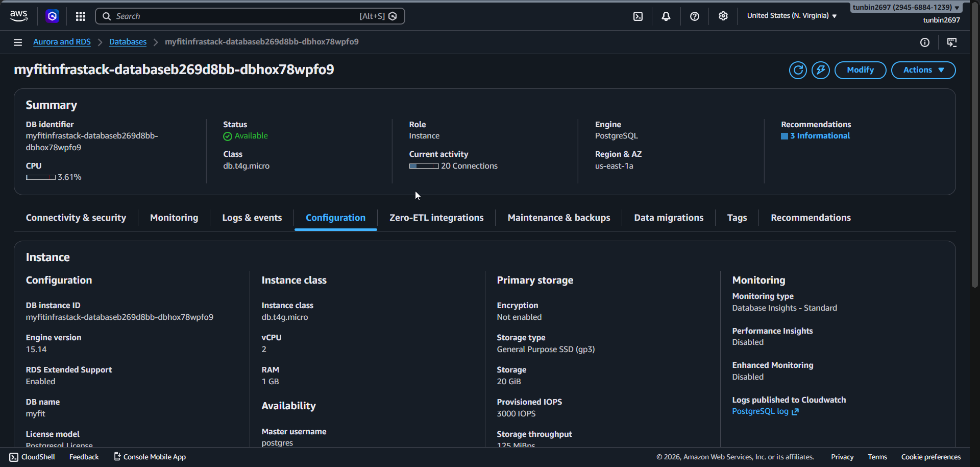Open the Maintenance & backups tab
This screenshot has height=467, width=980.
(558, 218)
